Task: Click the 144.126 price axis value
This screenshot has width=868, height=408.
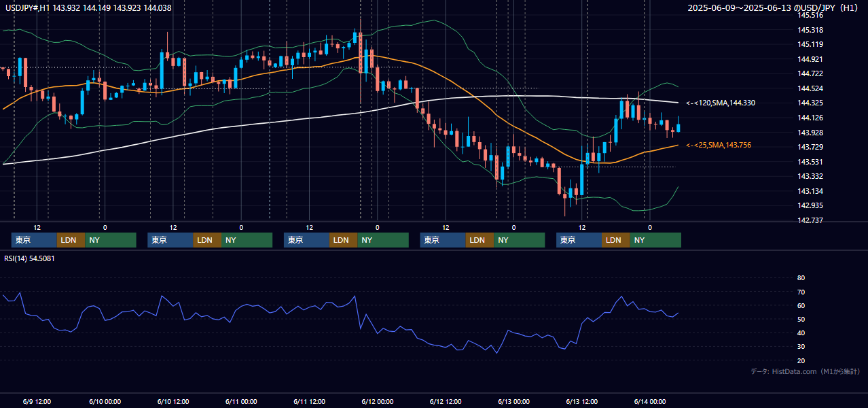Action: pyautogui.click(x=810, y=118)
